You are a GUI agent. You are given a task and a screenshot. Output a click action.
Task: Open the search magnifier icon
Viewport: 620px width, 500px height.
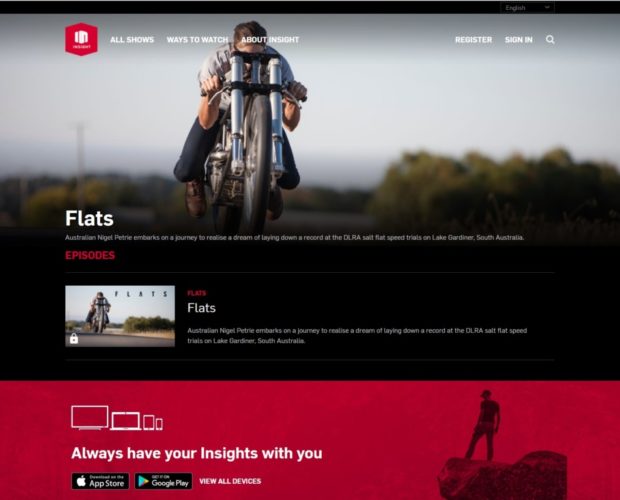point(550,40)
